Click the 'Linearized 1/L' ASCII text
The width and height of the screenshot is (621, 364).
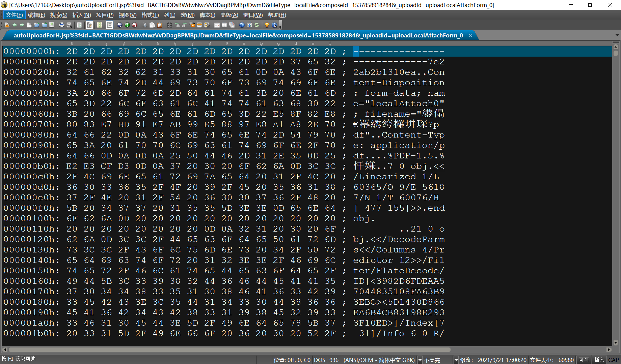(399, 177)
